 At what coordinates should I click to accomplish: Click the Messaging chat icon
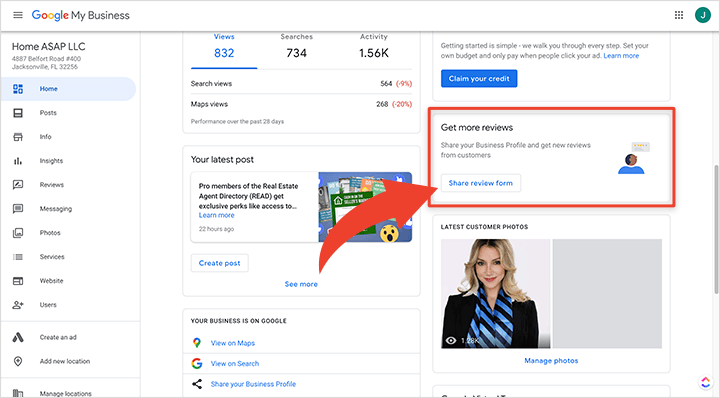(18, 209)
